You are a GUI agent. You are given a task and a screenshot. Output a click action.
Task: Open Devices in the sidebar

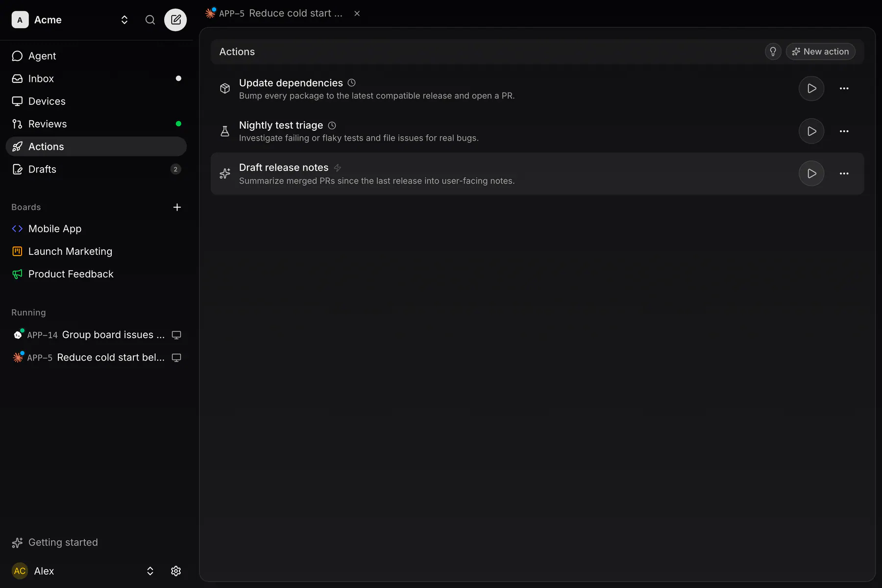[96, 101]
